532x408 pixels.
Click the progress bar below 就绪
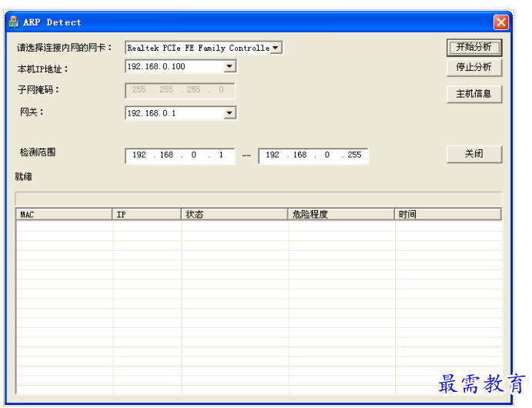(x=259, y=199)
